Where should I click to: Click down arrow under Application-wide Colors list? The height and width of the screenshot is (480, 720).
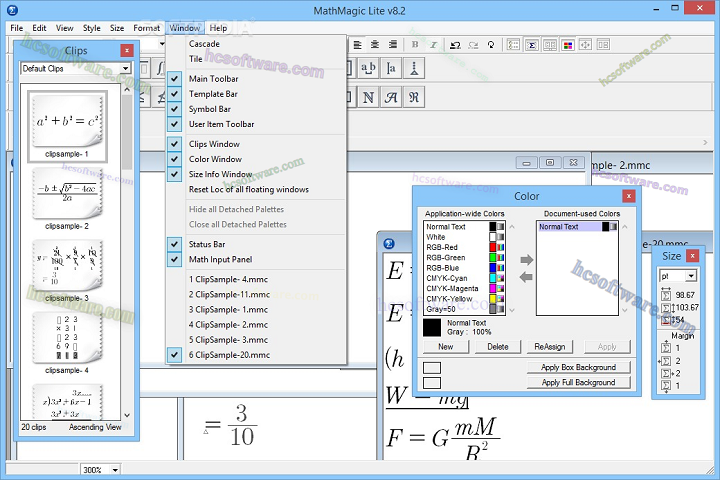(512, 311)
